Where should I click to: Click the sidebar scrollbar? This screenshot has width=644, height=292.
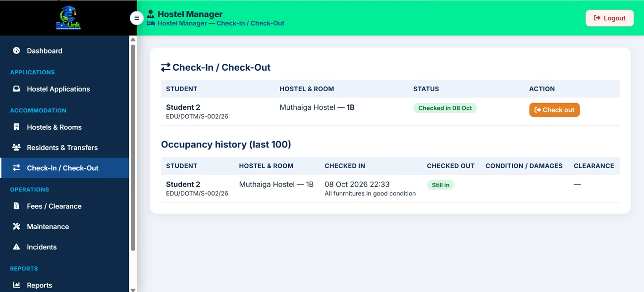(x=133, y=147)
